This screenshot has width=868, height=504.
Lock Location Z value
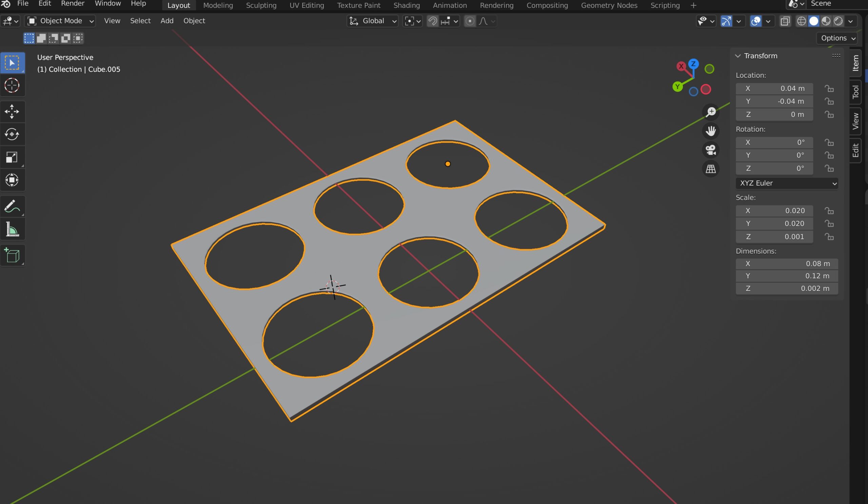(829, 114)
